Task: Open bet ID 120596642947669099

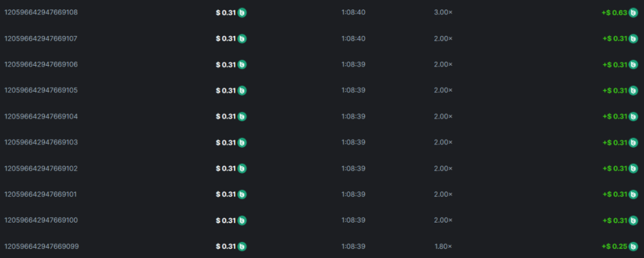Action: coord(41,246)
